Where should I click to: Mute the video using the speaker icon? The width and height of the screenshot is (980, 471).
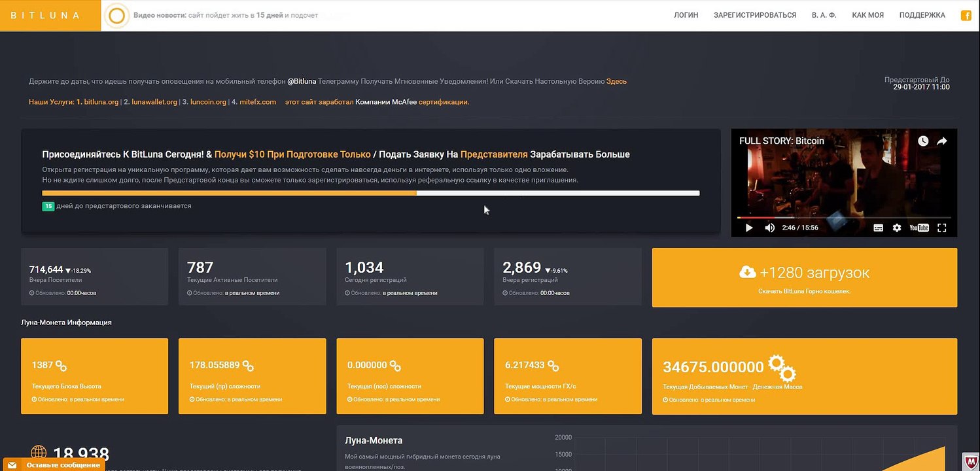click(770, 228)
